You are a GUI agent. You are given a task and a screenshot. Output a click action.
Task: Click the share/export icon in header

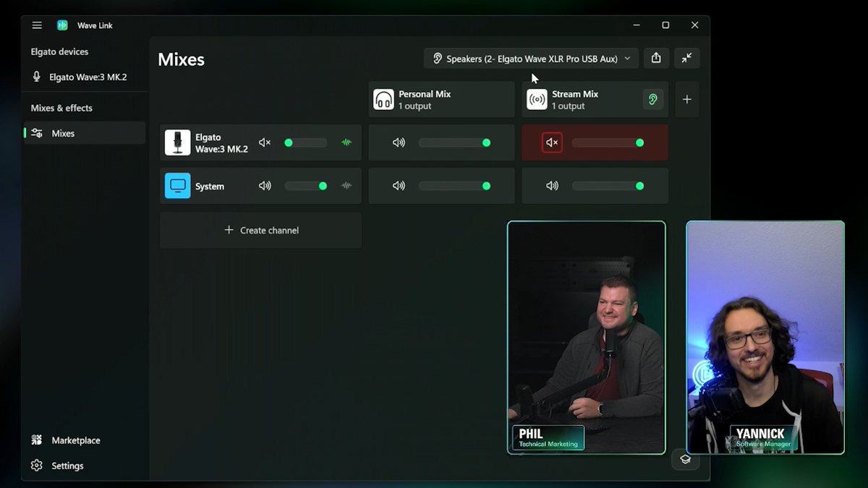656,58
